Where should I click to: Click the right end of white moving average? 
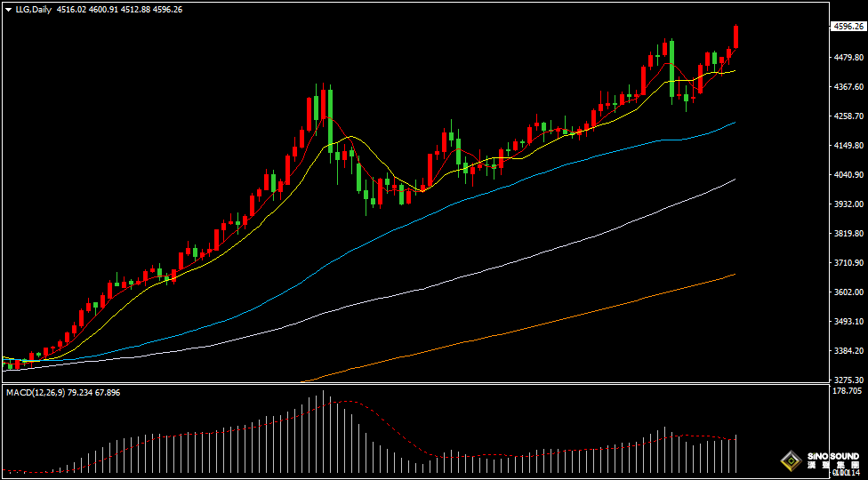pos(734,180)
